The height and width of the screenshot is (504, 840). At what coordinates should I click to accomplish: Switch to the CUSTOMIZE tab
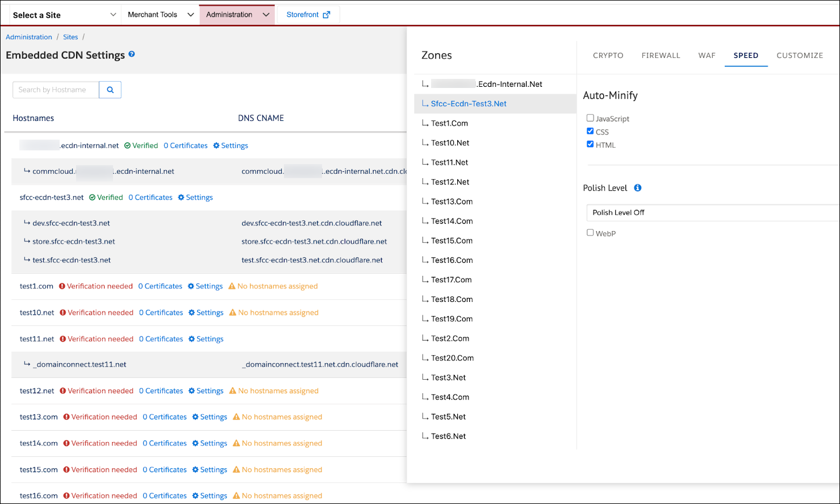point(800,55)
